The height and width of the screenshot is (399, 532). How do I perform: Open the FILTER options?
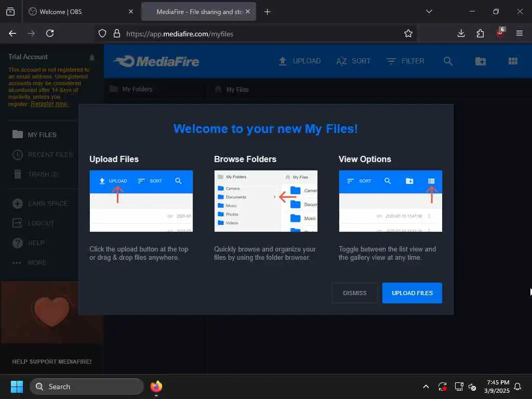(x=405, y=61)
